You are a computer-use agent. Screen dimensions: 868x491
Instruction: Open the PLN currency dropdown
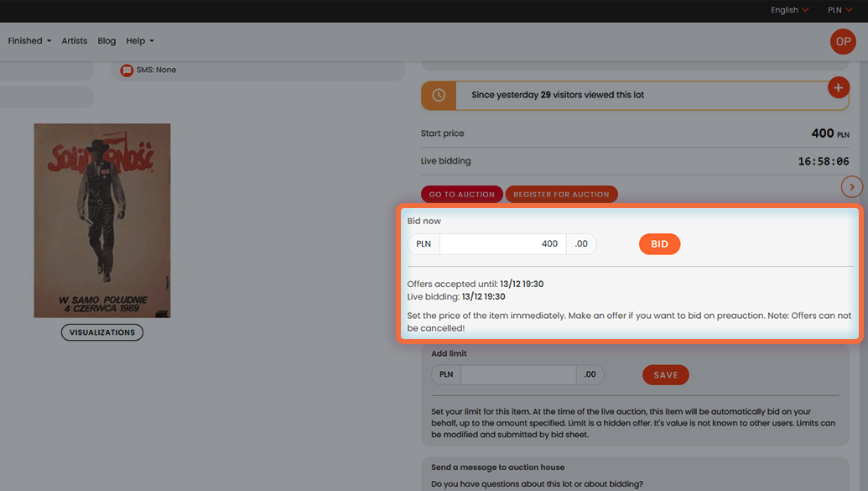tap(839, 10)
